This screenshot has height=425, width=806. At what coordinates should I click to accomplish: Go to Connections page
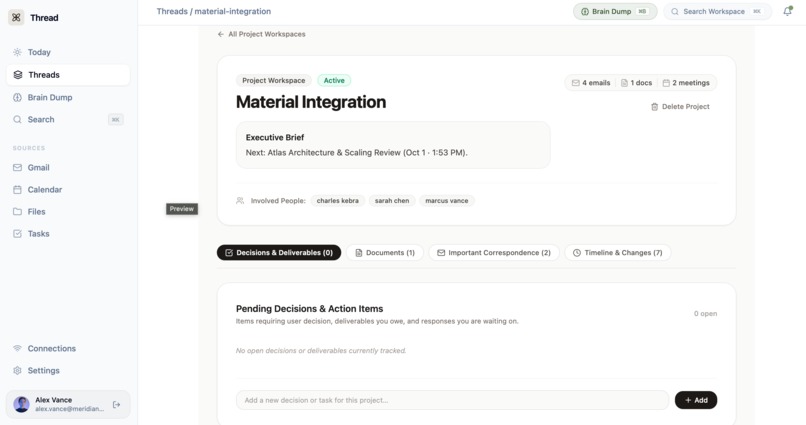[x=68, y=348]
